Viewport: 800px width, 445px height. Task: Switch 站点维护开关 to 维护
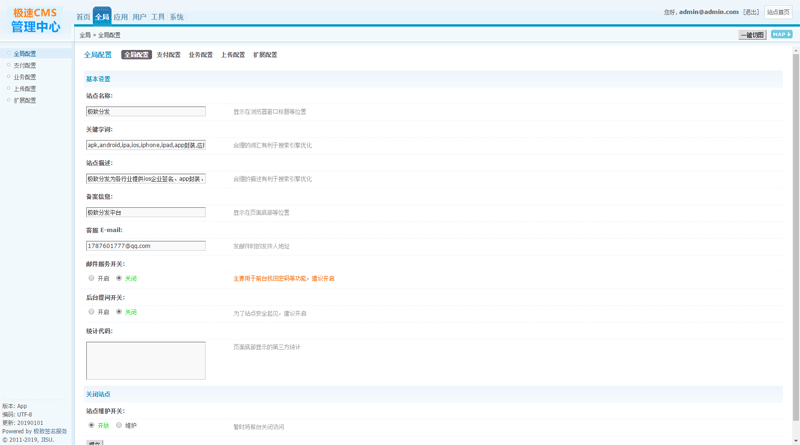click(x=118, y=425)
